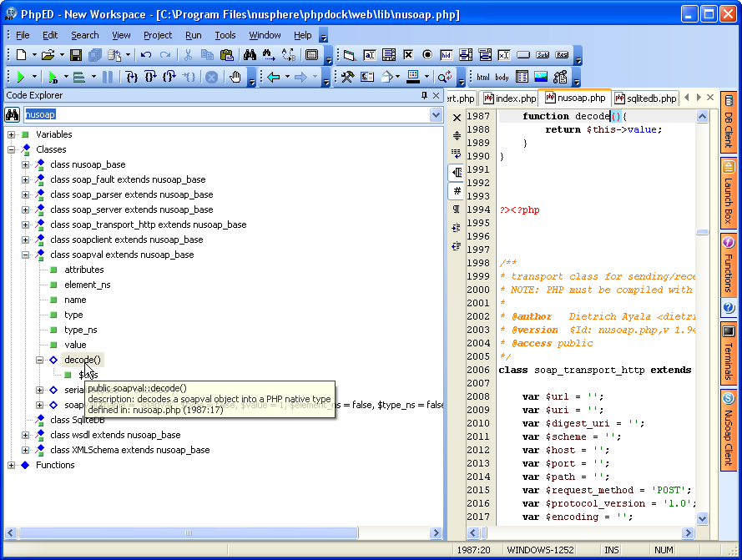
Task: Click the Find binoculars icon
Action: (249, 55)
